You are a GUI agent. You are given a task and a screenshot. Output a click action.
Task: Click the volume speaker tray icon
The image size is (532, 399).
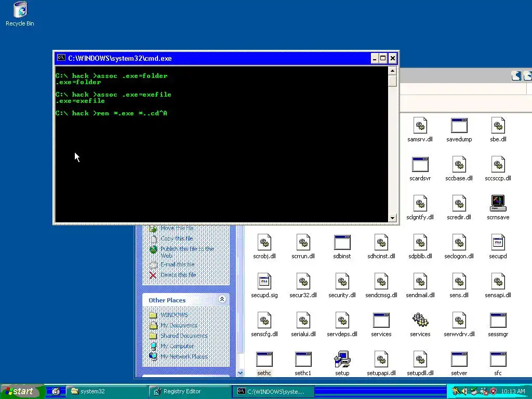[x=465, y=391]
